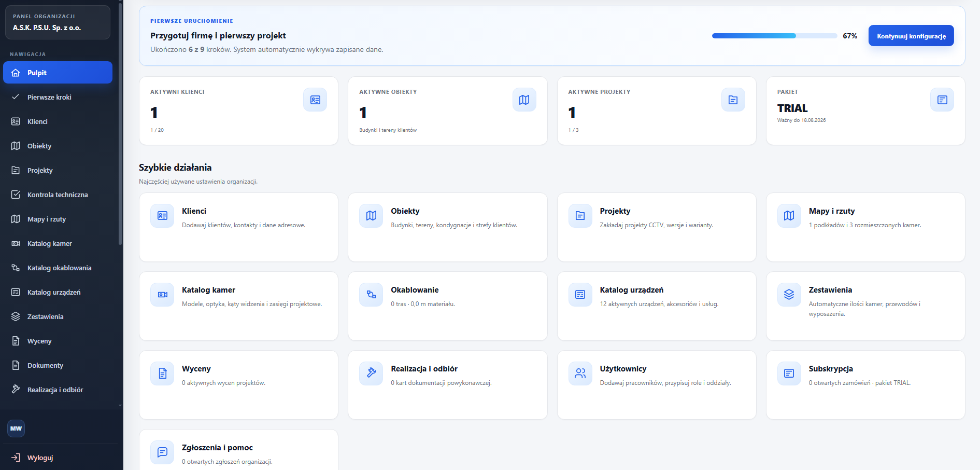Click the Kontrola techniczna checkbox icon

click(16, 195)
